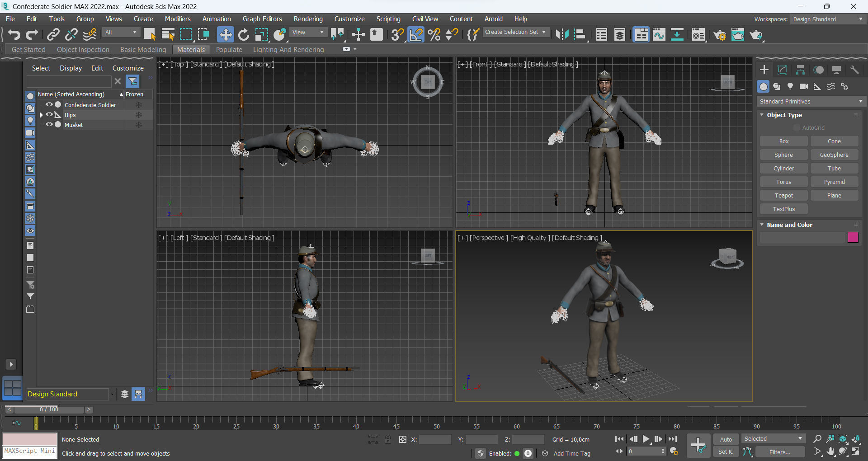
Task: Click the MAXScript Mini listener field
Action: pyautogui.click(x=30, y=451)
